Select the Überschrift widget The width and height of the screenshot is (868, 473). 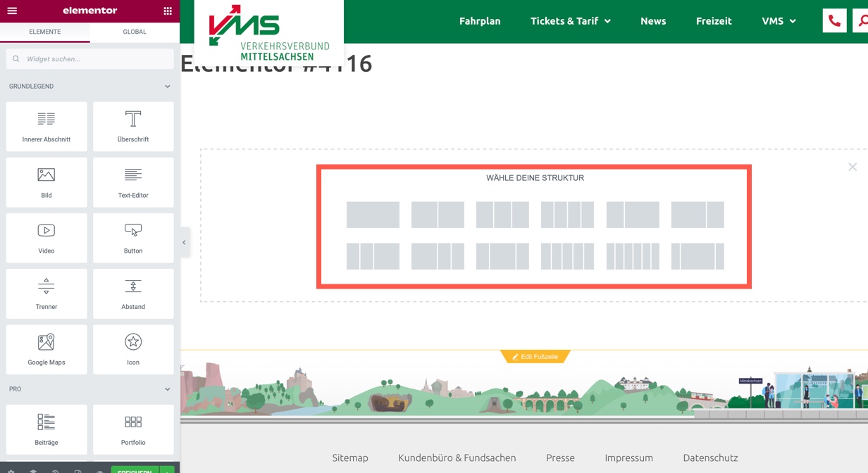[x=133, y=127]
